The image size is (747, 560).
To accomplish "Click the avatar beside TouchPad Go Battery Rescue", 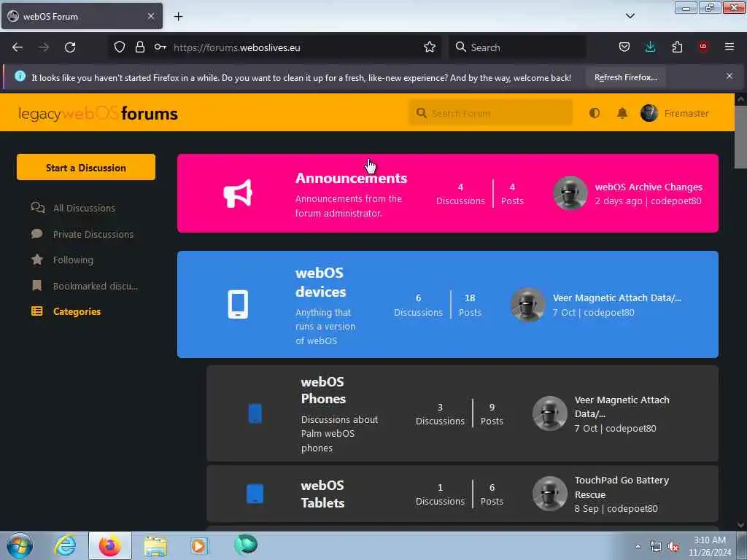I will (550, 494).
